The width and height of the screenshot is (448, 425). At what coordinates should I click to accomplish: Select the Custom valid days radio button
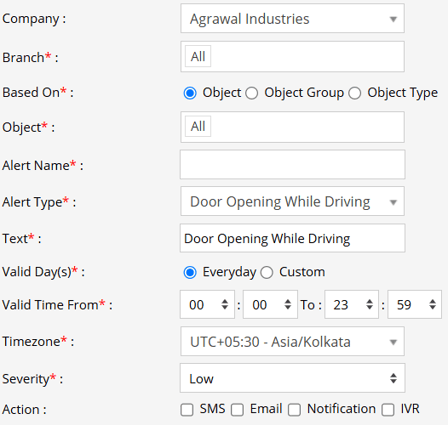pos(267,272)
